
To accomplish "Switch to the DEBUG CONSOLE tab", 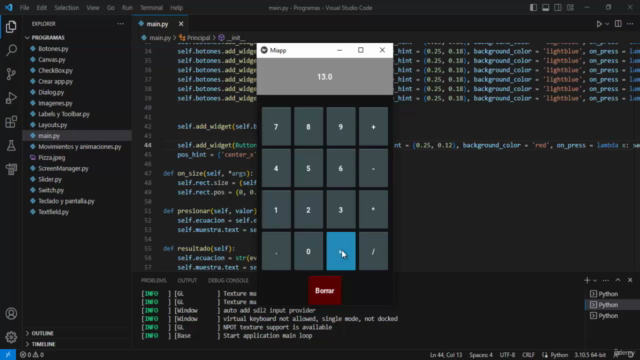I will click(228, 280).
